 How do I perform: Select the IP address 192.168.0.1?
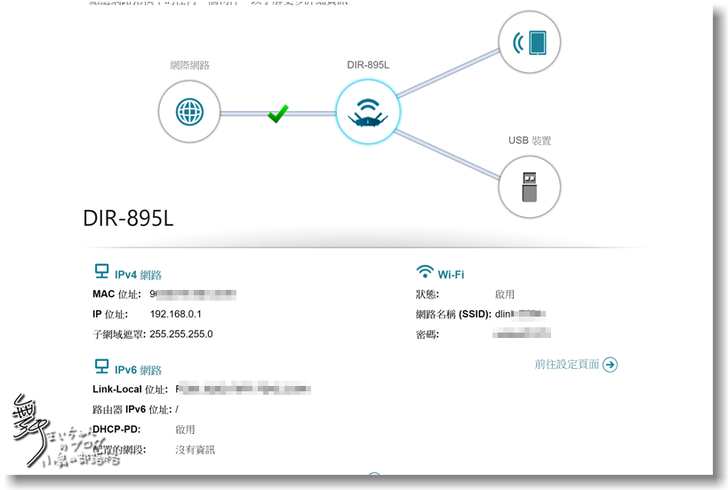coord(176,314)
